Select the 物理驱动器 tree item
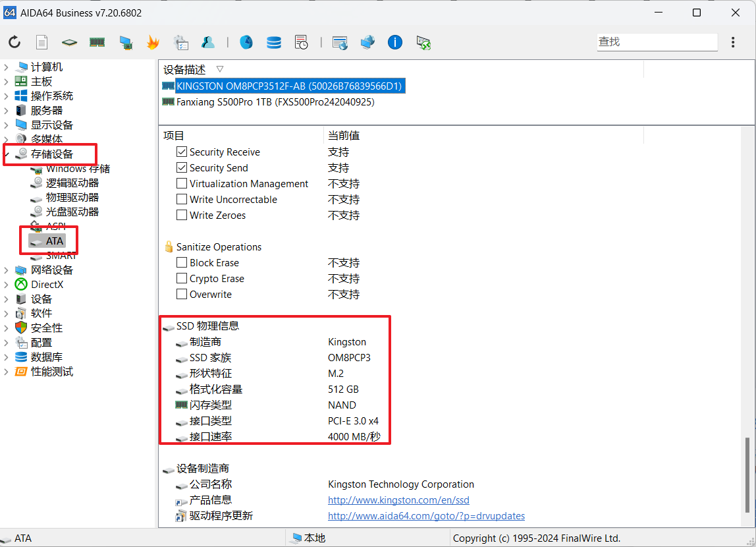Image resolution: width=756 pixels, height=547 pixels. (x=72, y=197)
